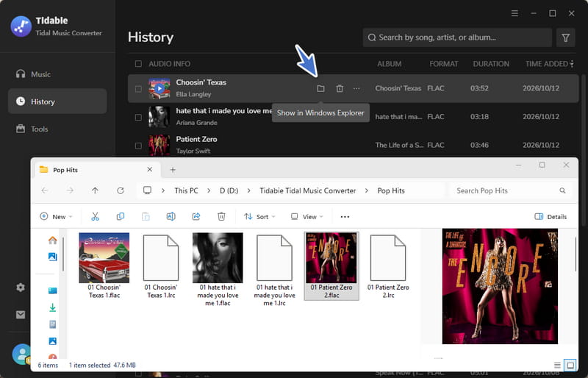Open folder icon for Choosin' Texas row
The image size is (588, 378).
point(320,88)
